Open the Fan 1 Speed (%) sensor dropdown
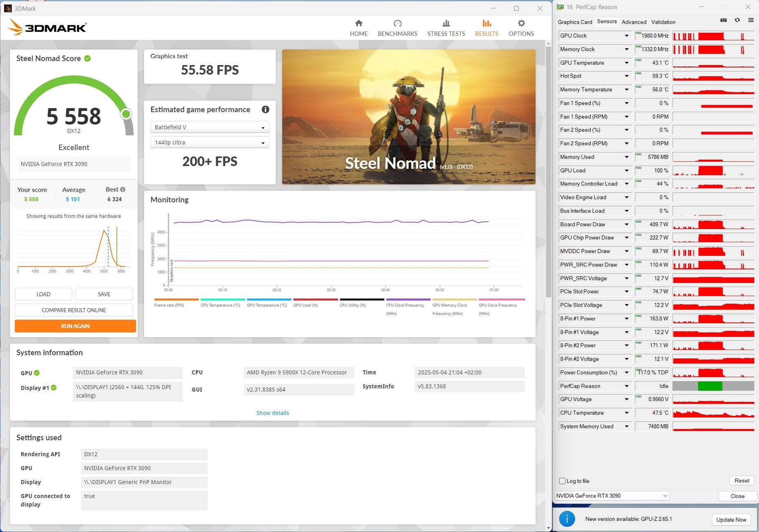759x532 pixels. 626,103
